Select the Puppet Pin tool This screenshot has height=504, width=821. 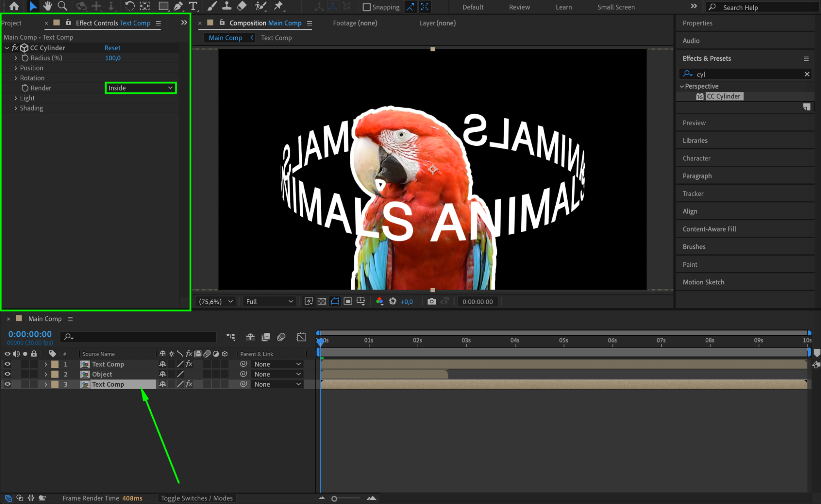(x=279, y=6)
